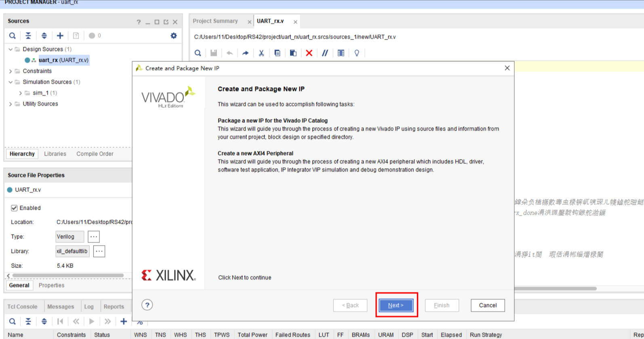The height and width of the screenshot is (339, 644).
Task: Select the Hierarchy tab
Action: click(x=22, y=154)
